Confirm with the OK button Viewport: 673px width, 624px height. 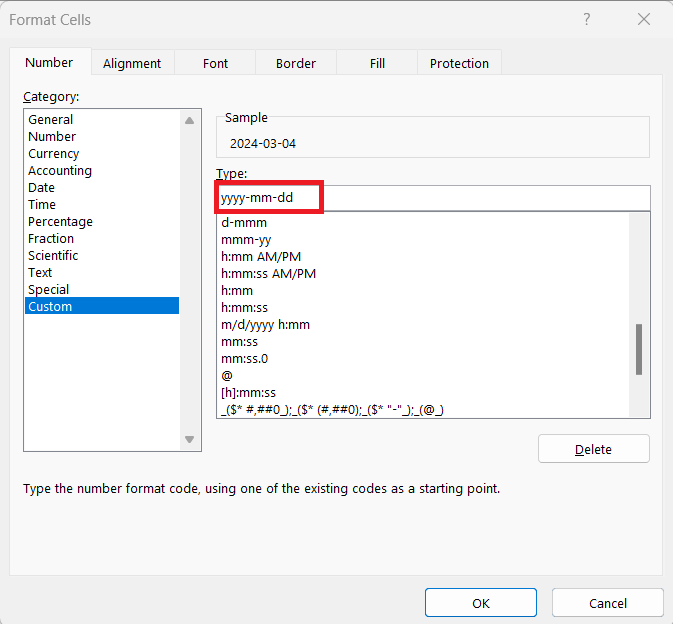(x=481, y=603)
